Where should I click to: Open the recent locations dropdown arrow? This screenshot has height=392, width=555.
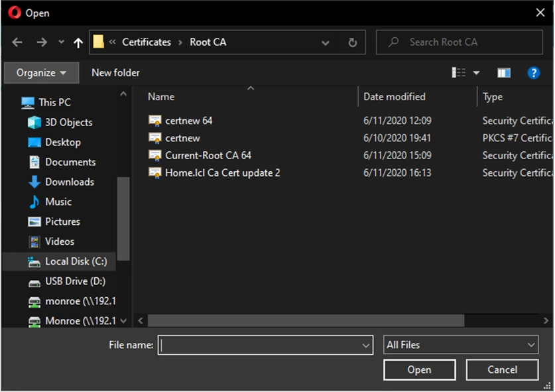62,42
